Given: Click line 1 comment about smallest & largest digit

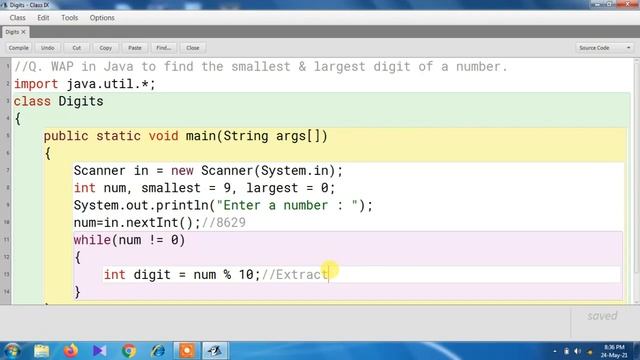Looking at the screenshot, I should (x=261, y=67).
